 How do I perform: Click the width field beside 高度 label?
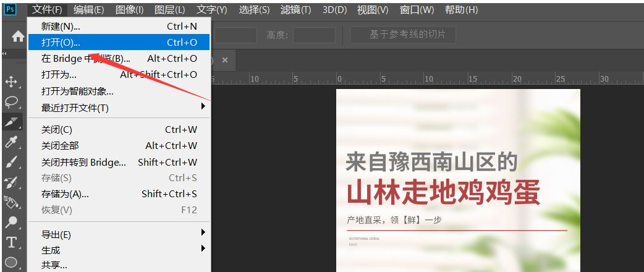[x=235, y=35]
